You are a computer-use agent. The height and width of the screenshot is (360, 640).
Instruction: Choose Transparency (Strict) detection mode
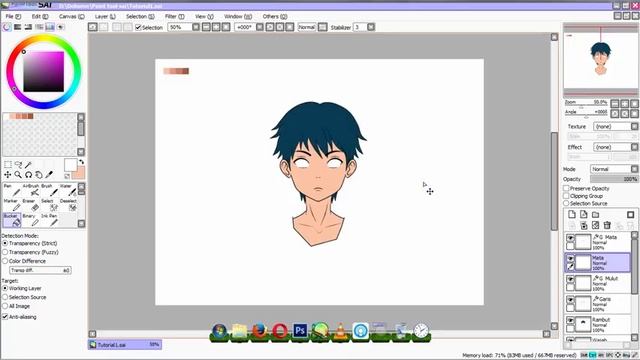5,243
